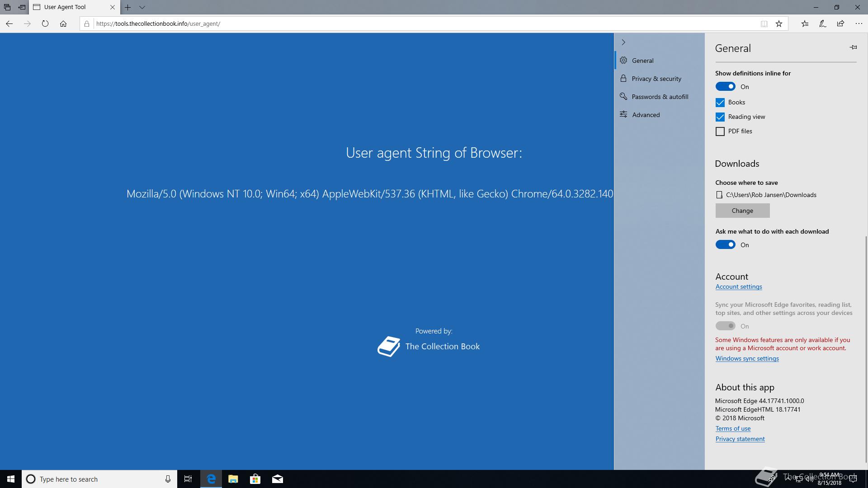Check the PDF files checkbox

(720, 131)
